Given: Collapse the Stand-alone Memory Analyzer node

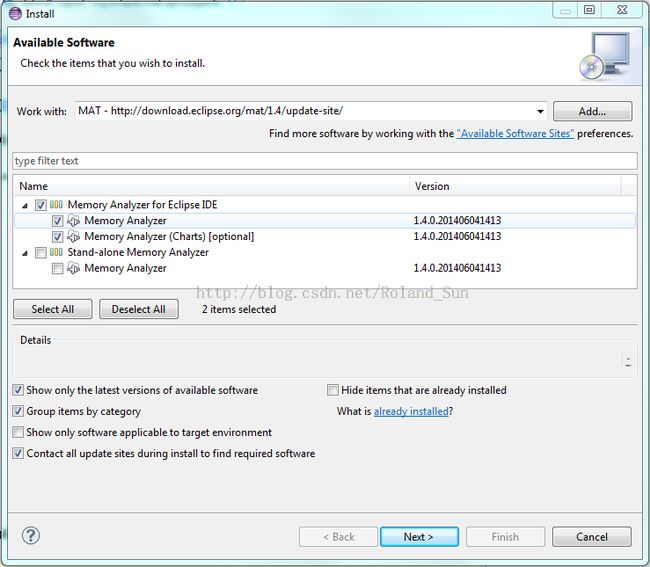Looking at the screenshot, I should (25, 253).
